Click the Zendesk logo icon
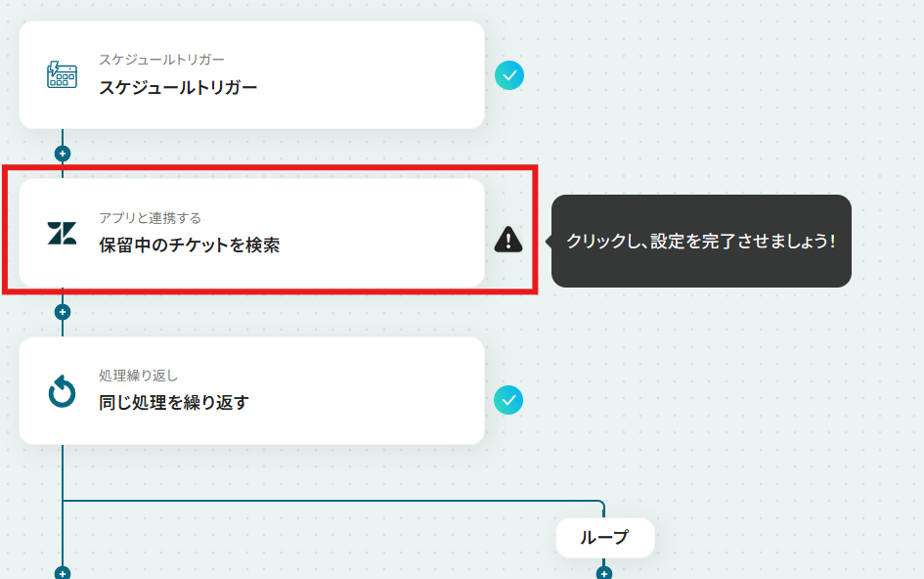Viewport: 924px width, 579px height. click(x=62, y=233)
